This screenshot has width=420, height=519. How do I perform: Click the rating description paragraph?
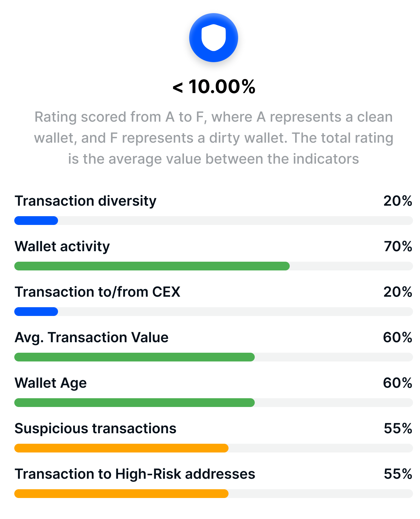[214, 138]
